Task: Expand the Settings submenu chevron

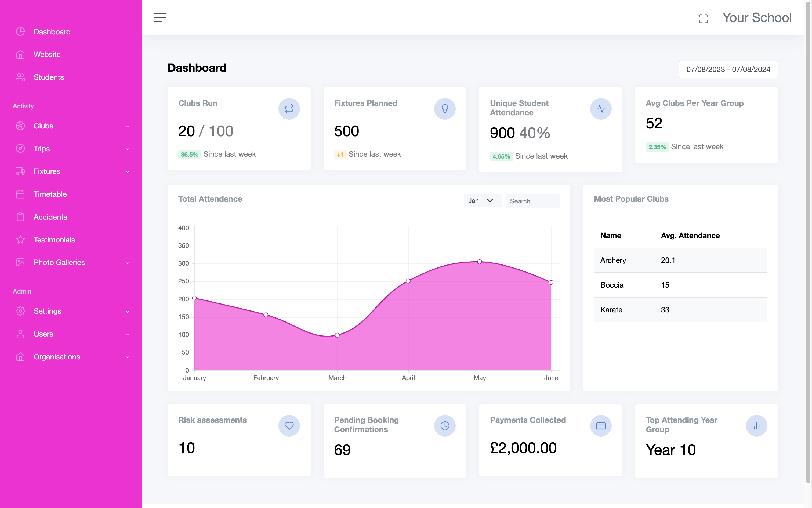Action: 128,312
